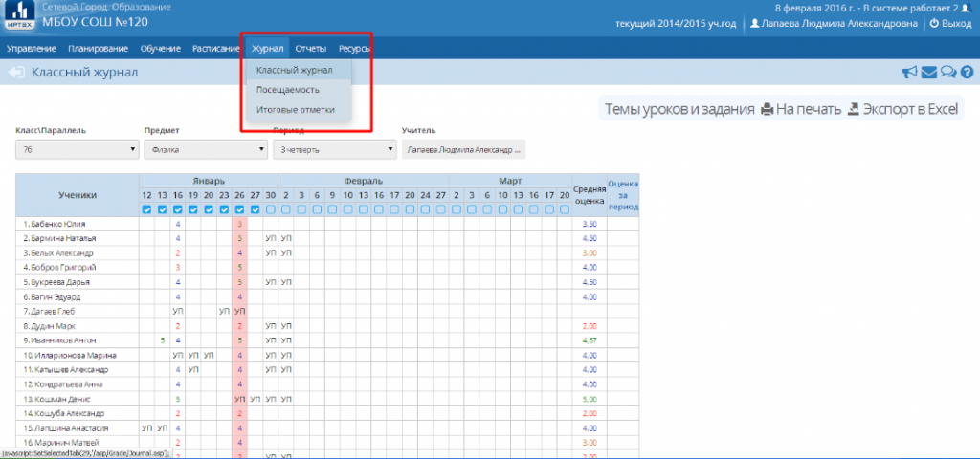Open the Период dropdown showing 3 четверть
The height and width of the screenshot is (459, 980).
[333, 149]
